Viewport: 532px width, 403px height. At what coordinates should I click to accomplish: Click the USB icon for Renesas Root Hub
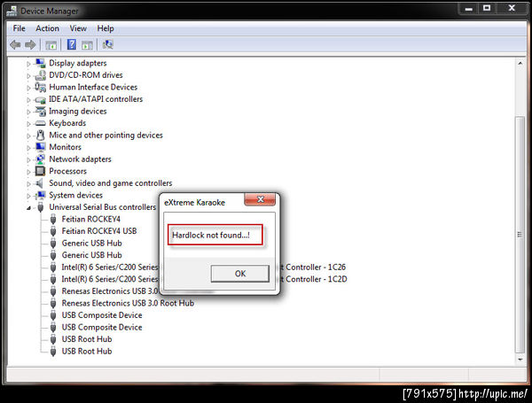[53, 303]
